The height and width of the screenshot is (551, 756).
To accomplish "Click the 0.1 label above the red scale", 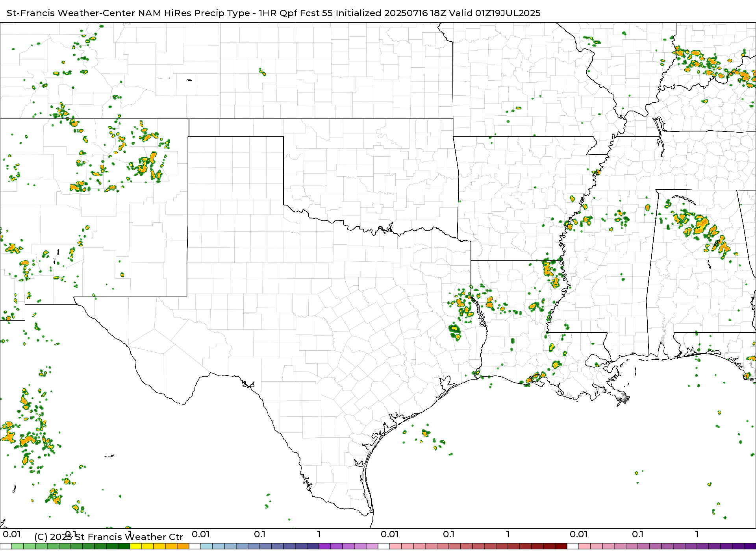I will coord(449,534).
